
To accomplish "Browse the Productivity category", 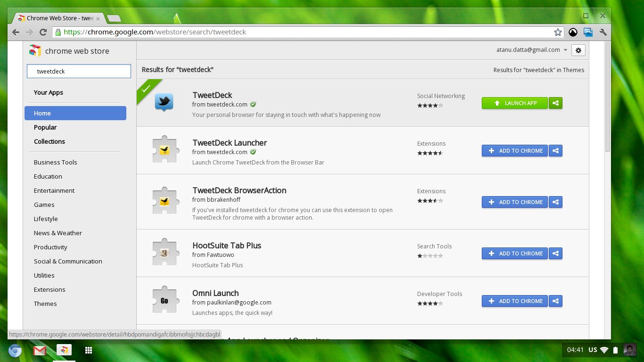I will click(x=50, y=247).
